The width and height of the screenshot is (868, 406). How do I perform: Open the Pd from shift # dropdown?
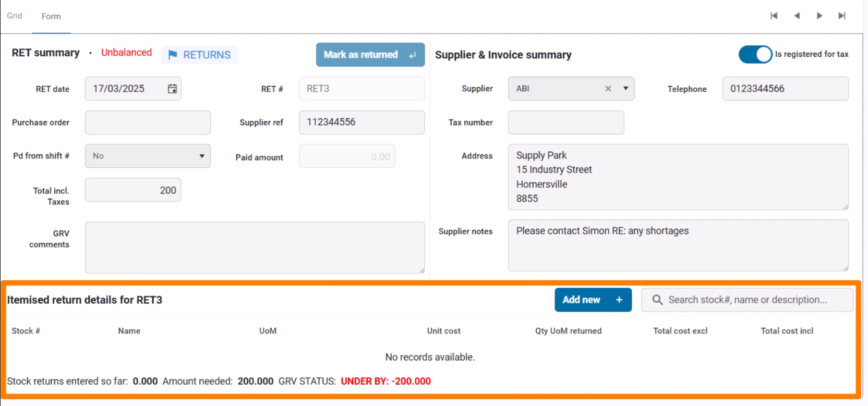coord(148,156)
